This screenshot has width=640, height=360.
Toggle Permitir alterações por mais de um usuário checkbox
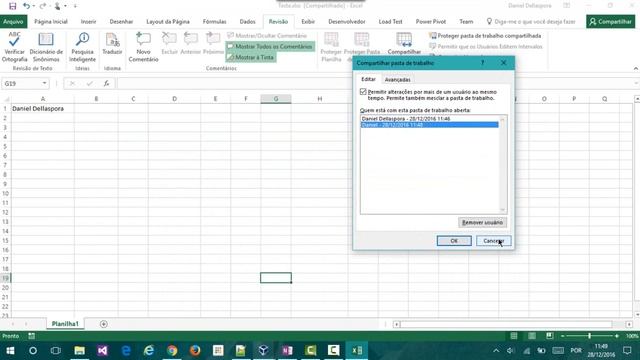tap(363, 92)
